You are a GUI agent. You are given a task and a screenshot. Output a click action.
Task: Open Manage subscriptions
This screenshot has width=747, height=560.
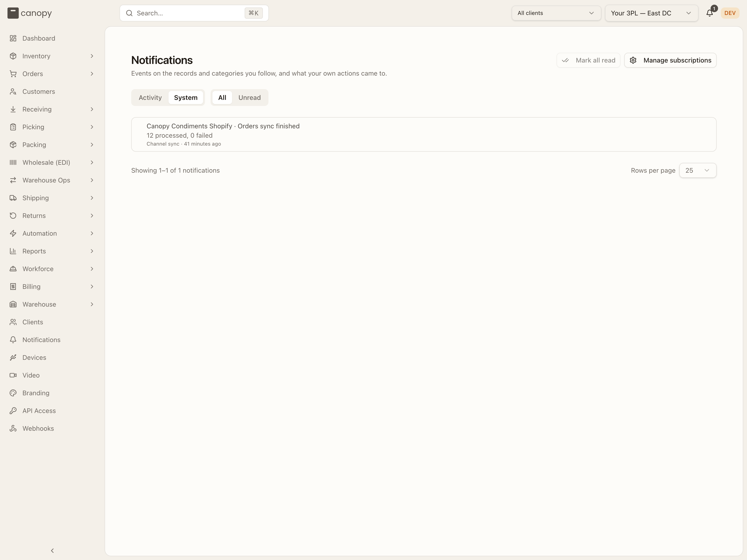pyautogui.click(x=670, y=60)
